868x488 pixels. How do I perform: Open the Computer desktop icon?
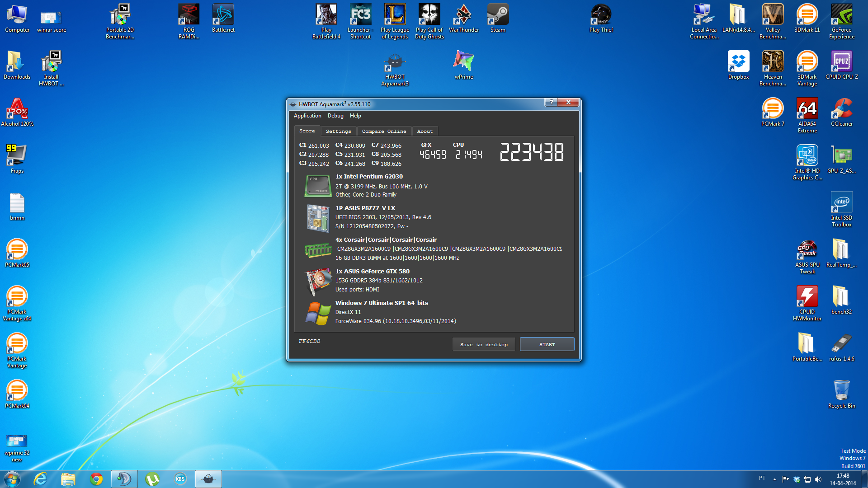pyautogui.click(x=17, y=19)
